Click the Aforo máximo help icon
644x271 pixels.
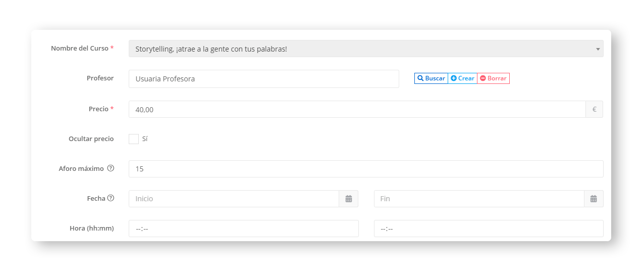pyautogui.click(x=111, y=168)
